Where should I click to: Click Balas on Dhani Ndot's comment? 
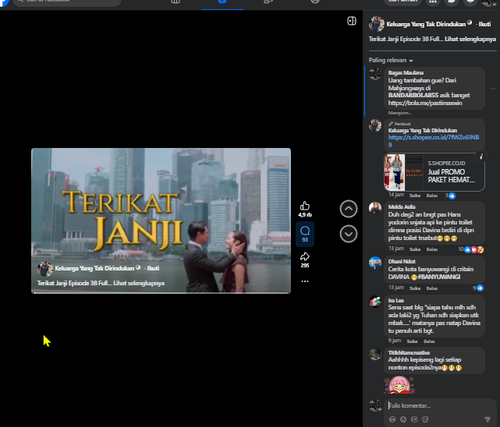(432, 288)
